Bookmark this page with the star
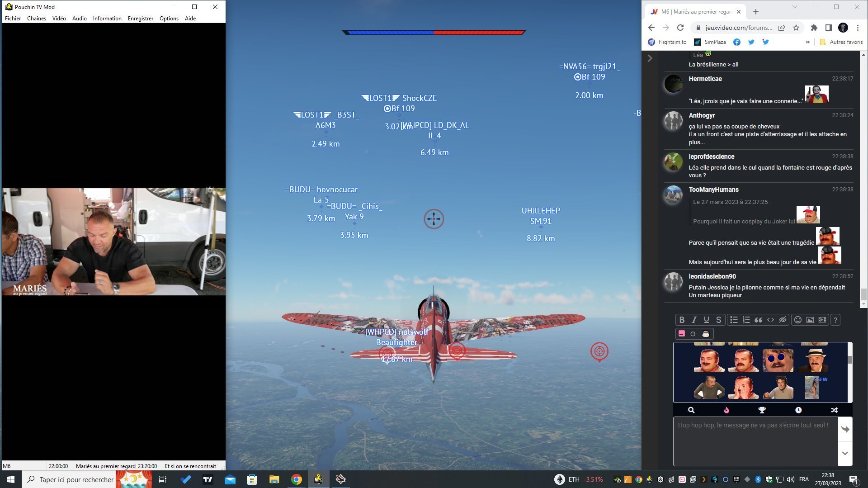This screenshot has height=488, width=868. point(796,28)
